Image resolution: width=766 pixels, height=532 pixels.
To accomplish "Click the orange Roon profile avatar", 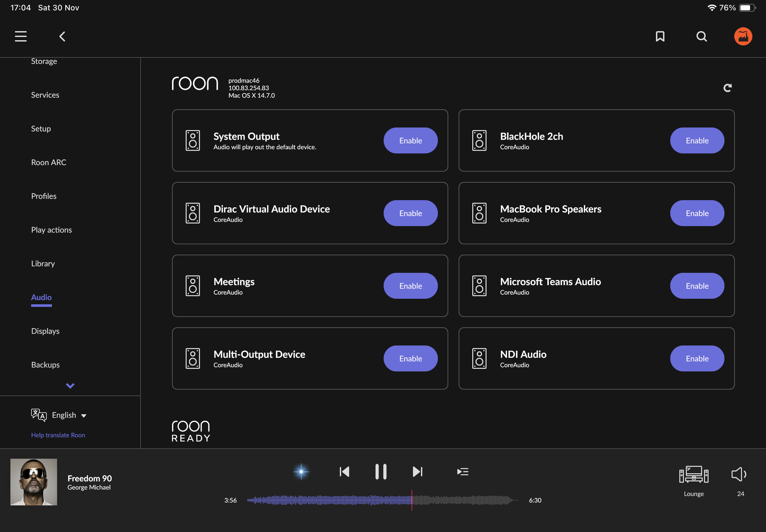I will pyautogui.click(x=743, y=36).
